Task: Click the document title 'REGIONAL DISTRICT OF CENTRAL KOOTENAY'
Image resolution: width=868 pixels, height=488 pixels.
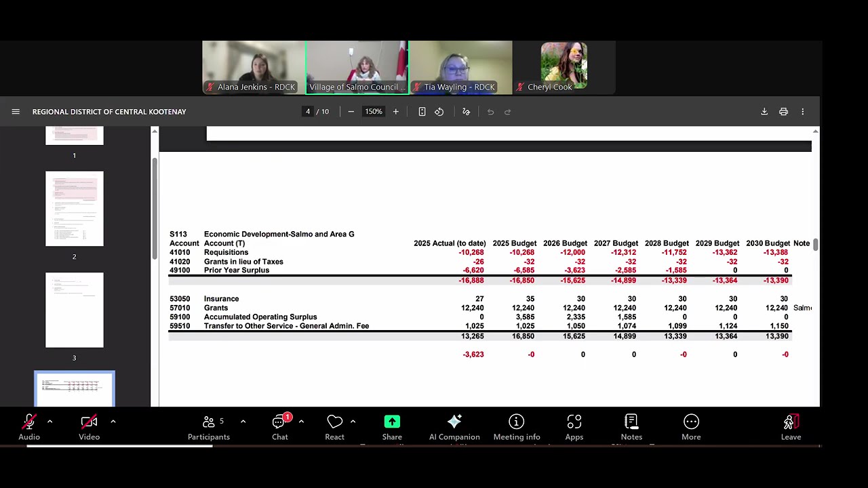Action: pos(109,112)
